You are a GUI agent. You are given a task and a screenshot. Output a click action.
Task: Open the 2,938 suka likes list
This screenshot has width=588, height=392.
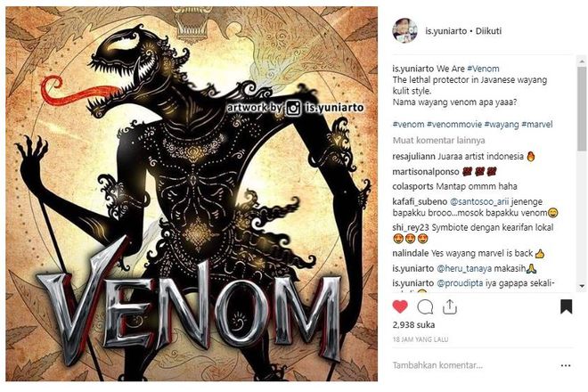point(413,324)
